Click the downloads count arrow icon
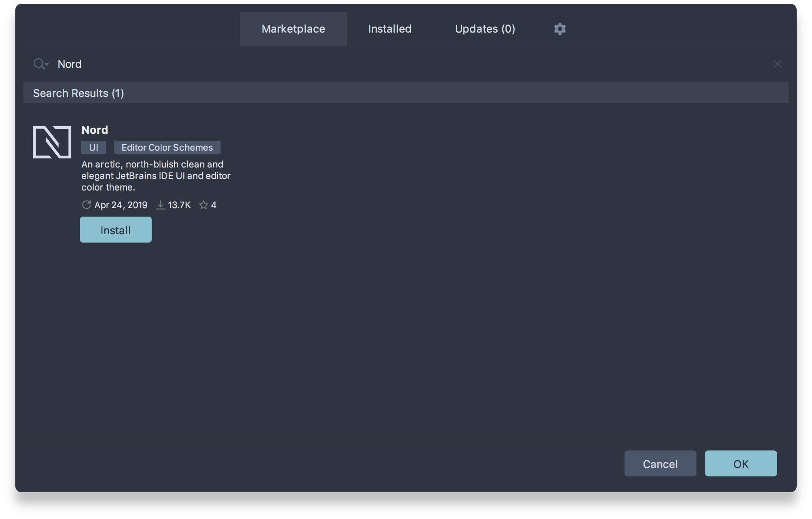Screen dimensions: 812x519 click(161, 205)
